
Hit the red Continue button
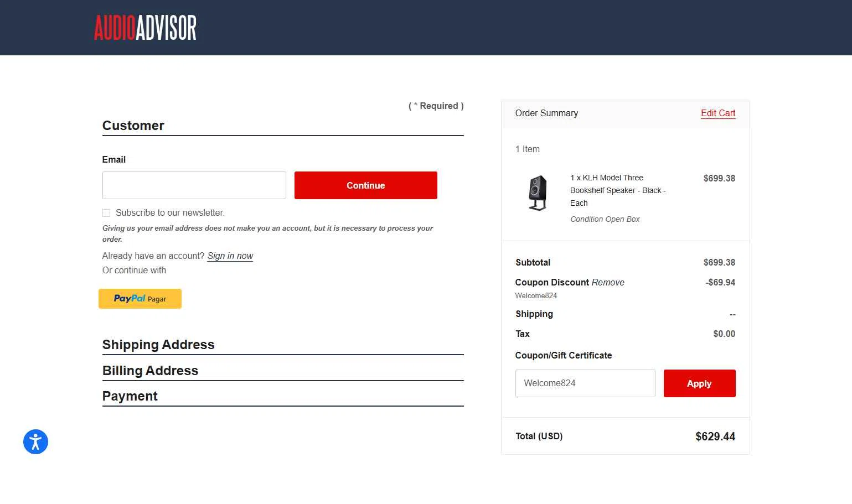coord(366,185)
